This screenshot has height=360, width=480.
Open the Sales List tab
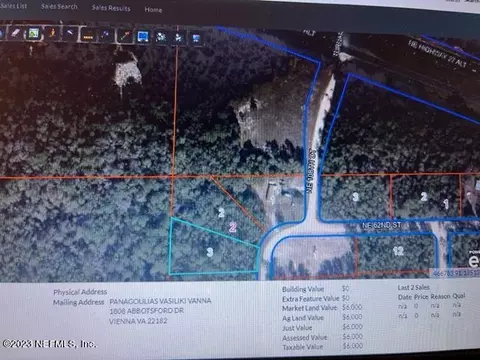13,5
